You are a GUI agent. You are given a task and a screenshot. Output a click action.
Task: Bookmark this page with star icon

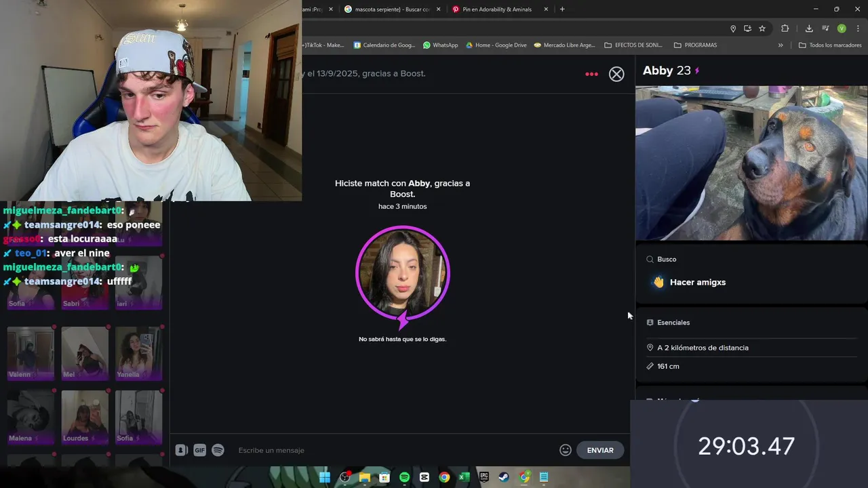click(x=762, y=28)
